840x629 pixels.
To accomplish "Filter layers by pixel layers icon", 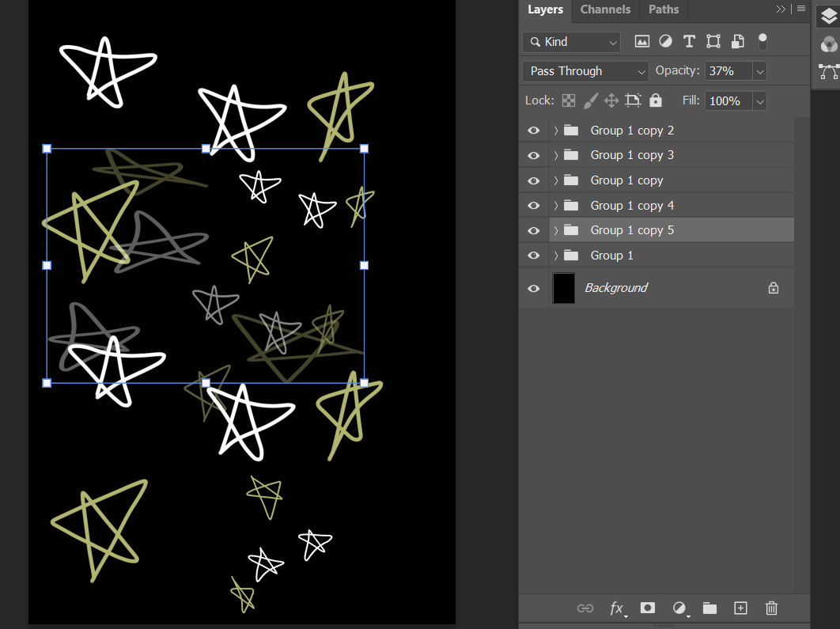I will point(641,41).
